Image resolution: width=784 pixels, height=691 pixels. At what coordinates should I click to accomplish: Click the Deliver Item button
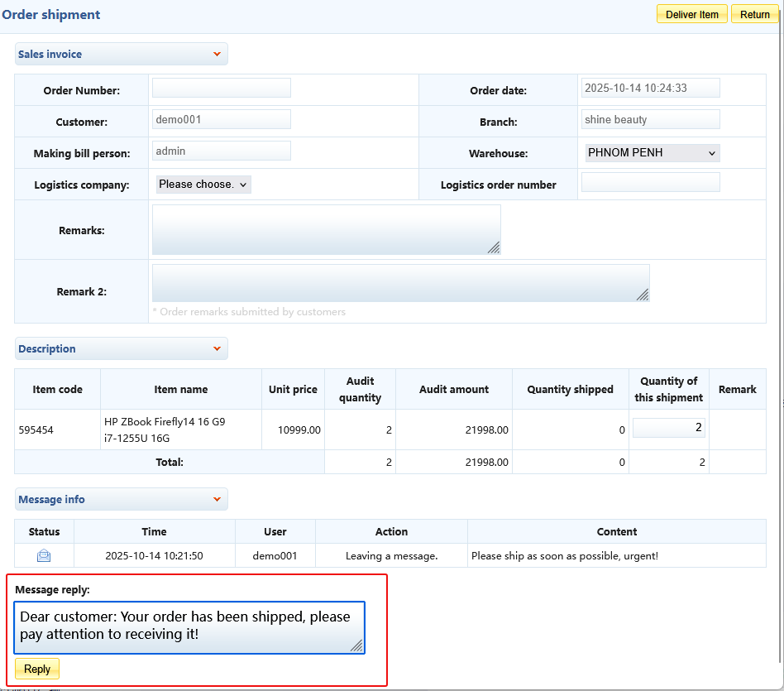point(691,14)
